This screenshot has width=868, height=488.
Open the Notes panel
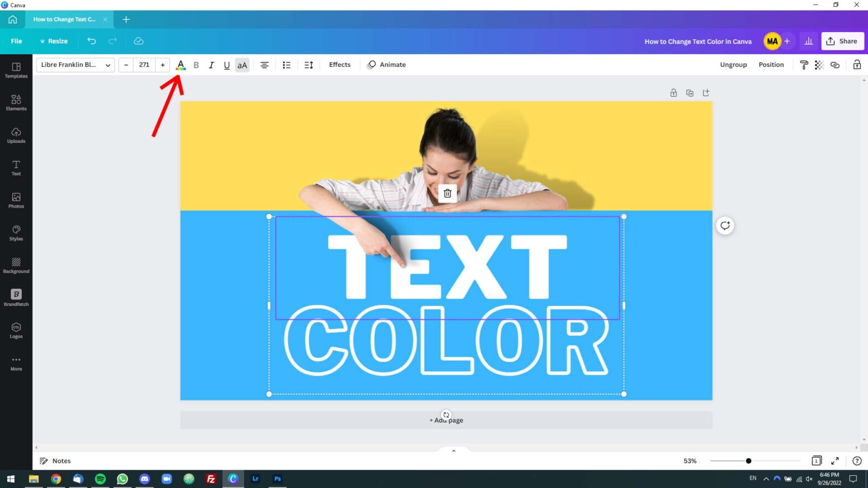55,461
